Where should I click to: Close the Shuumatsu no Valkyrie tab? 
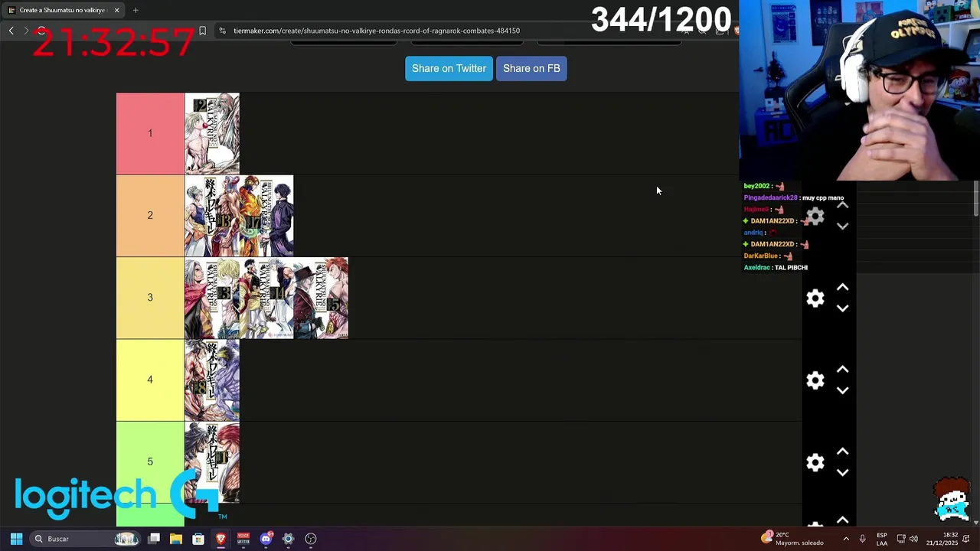[116, 10]
